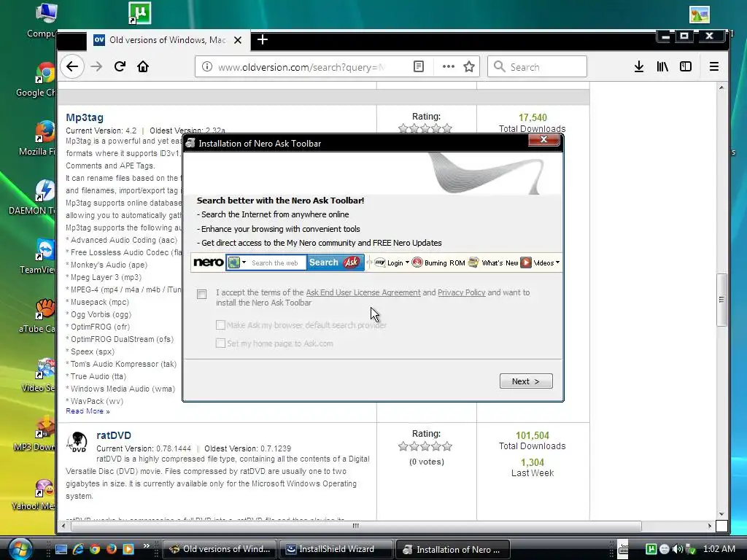Click the ratDVD logo thumbnail
This screenshot has height=560, width=747.
(77, 442)
